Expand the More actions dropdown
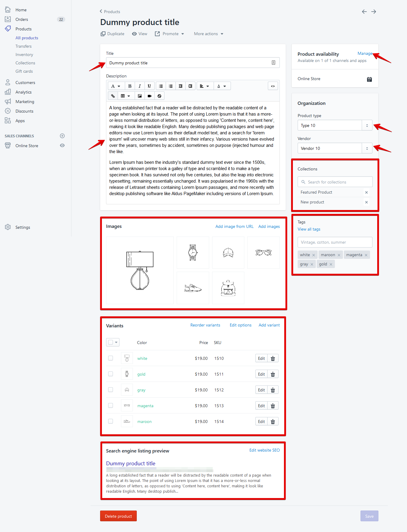This screenshot has height=532, width=407. [x=209, y=34]
